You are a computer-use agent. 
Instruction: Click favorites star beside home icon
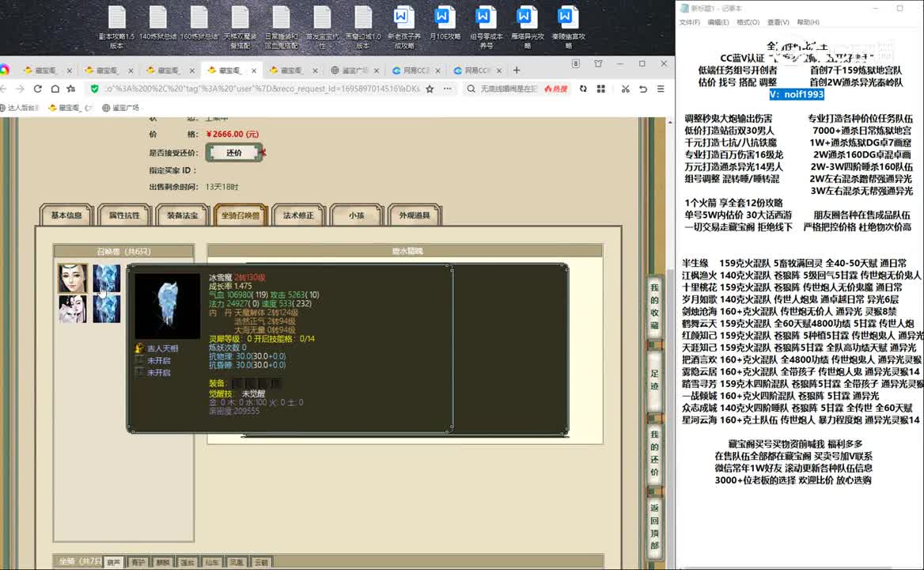pyautogui.click(x=71, y=89)
